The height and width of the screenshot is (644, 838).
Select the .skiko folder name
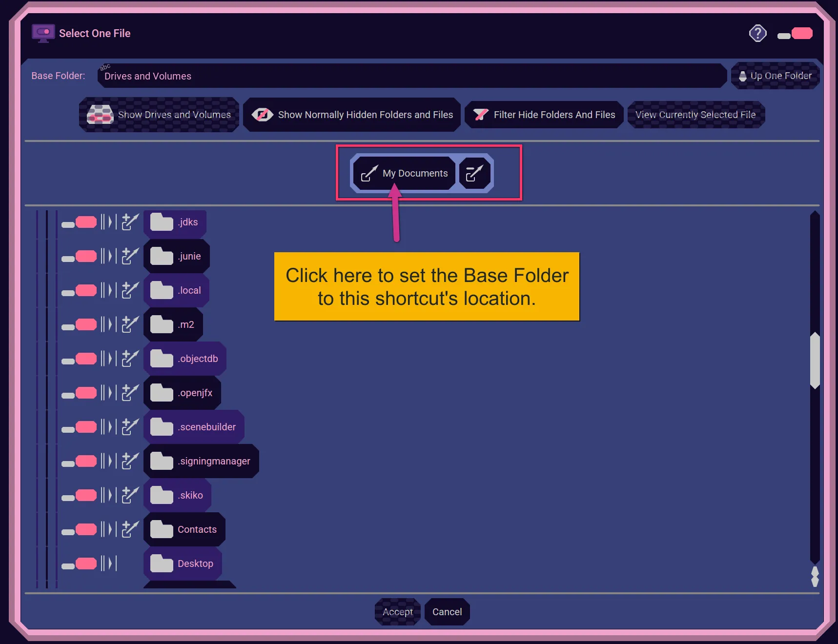(190, 495)
